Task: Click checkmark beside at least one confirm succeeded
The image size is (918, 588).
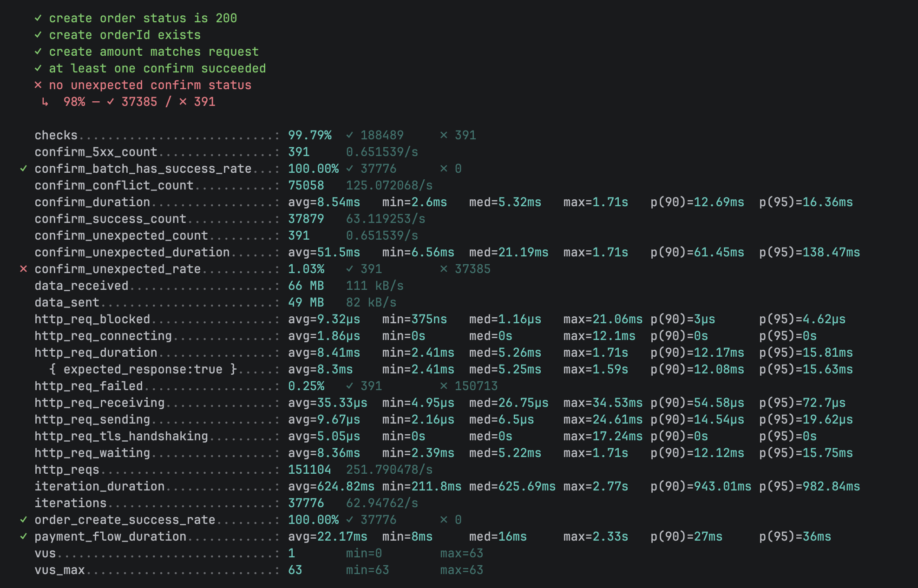Action: 38,68
